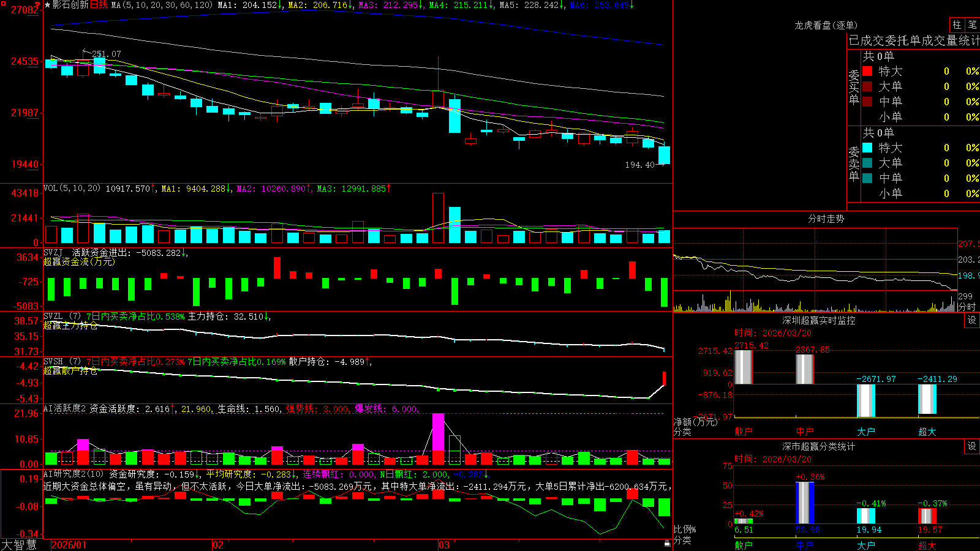Click the cyan 19.94 大户 bar in 分类统计

pos(866,516)
